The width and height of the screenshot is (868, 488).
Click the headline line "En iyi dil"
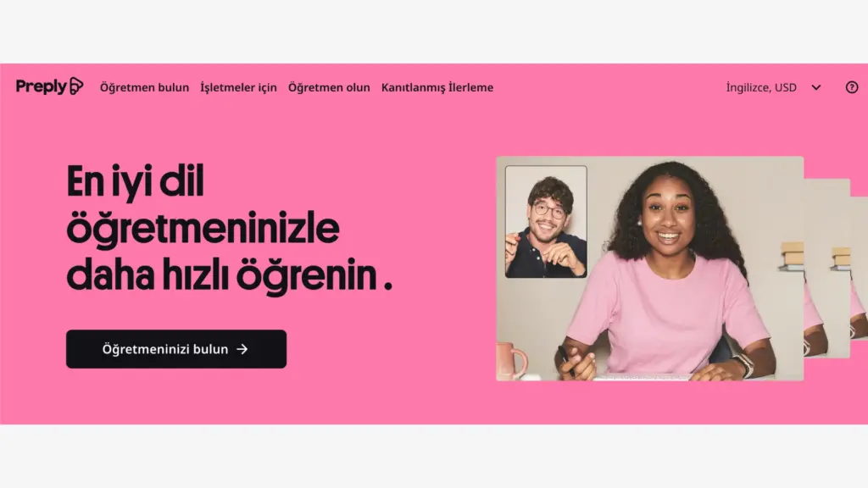(x=136, y=181)
